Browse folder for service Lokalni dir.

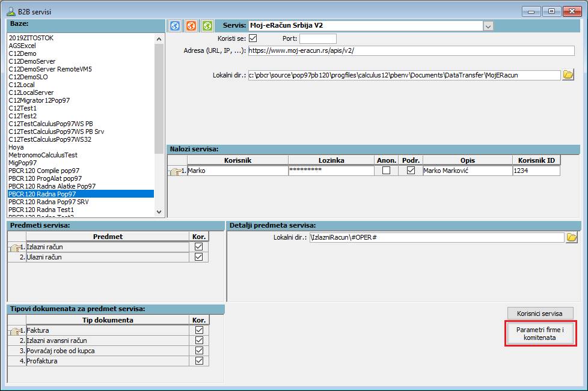coord(568,75)
